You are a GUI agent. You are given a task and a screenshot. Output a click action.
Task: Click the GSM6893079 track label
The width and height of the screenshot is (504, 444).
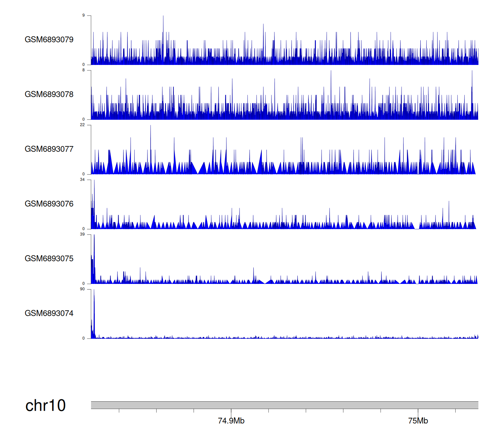(49, 40)
